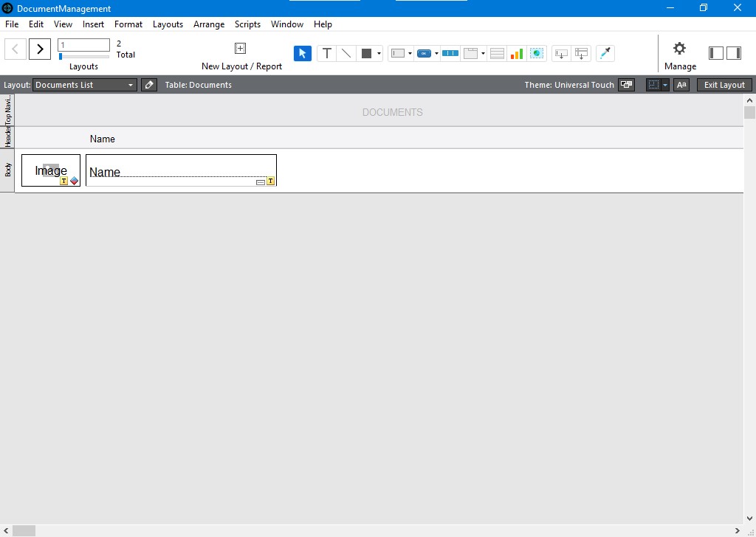Open the Change Theme button

[x=626, y=85]
